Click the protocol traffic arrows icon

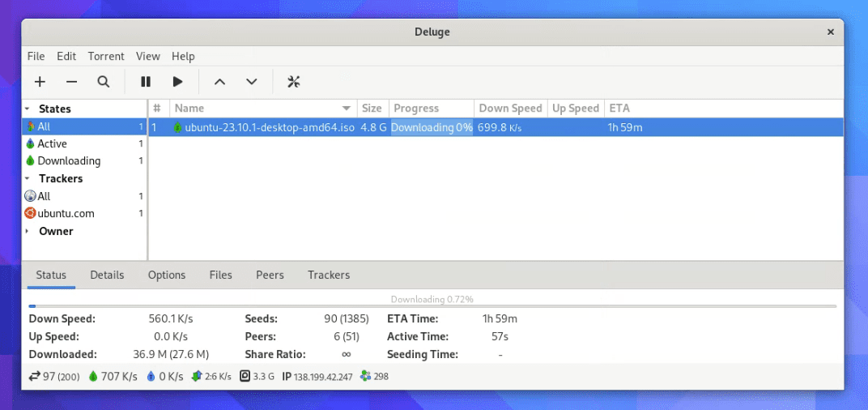[196, 376]
